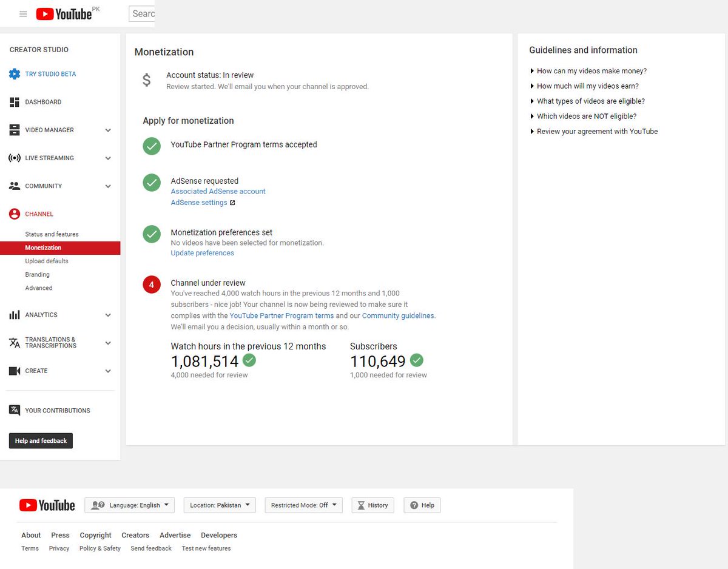Click the Advertise footer link
The image size is (728, 569).
point(175,535)
